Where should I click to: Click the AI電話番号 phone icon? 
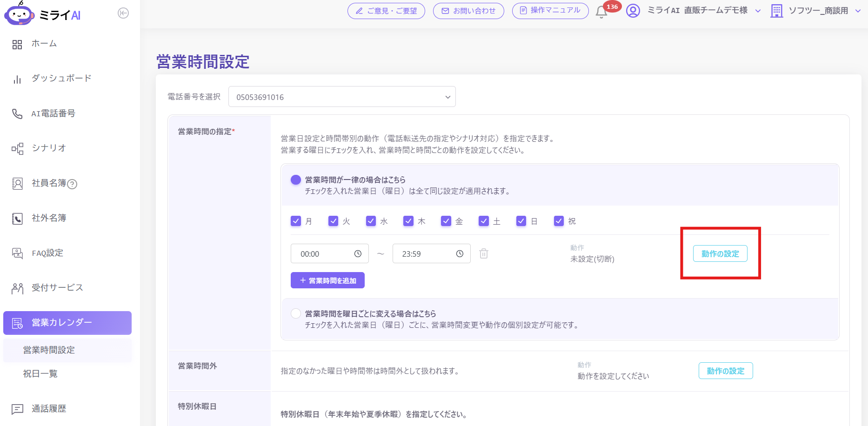pos(17,114)
